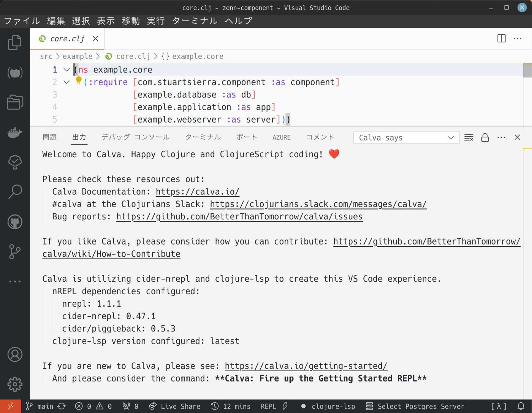
Task: Close the core.clj editor tab
Action: coord(95,39)
